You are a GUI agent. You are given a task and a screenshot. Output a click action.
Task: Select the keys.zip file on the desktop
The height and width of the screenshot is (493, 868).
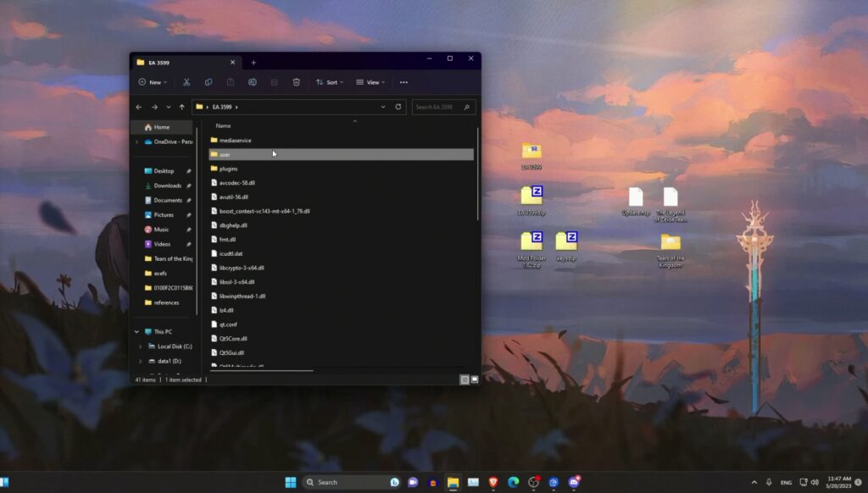point(566,246)
